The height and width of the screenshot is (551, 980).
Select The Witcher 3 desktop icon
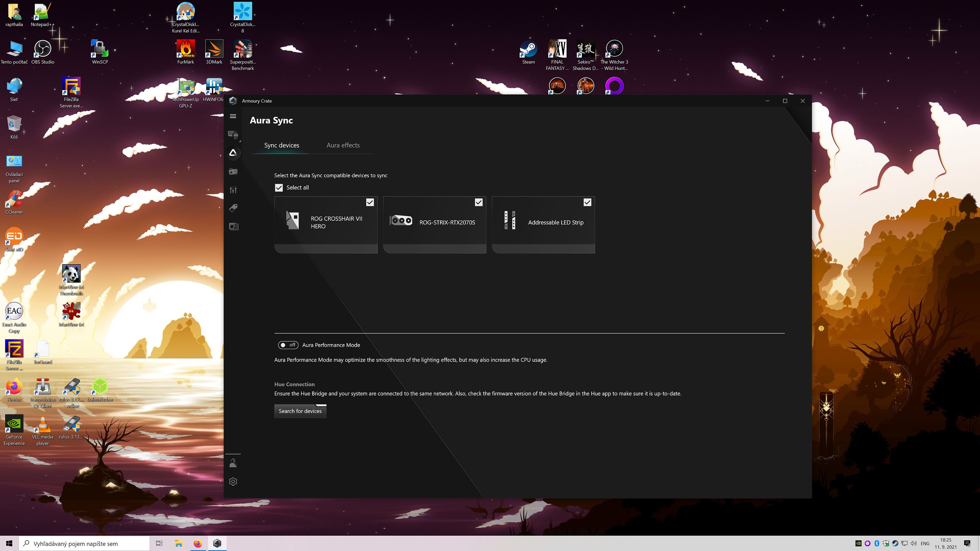[x=614, y=55]
